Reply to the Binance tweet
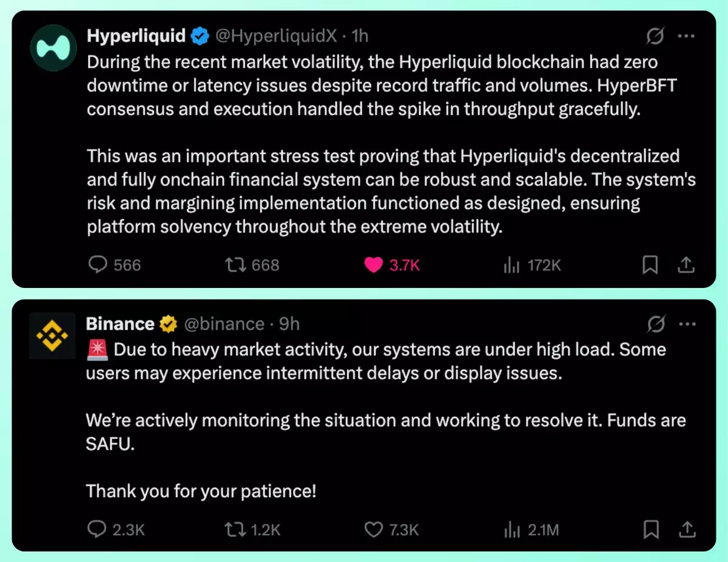The image size is (728, 562). (97, 530)
